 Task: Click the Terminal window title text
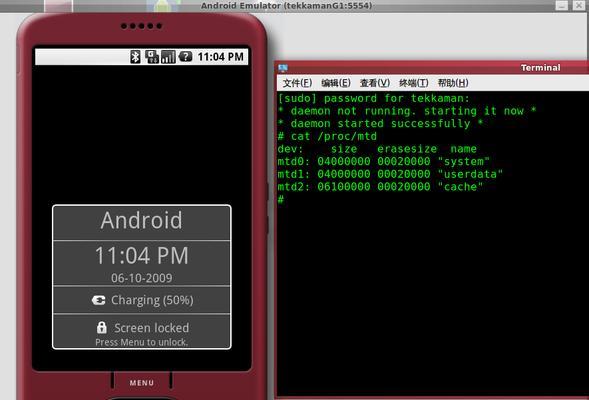(x=541, y=68)
